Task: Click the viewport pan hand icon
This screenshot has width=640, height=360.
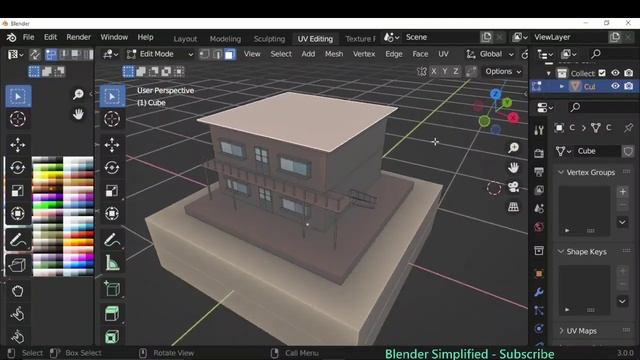Action: tap(513, 167)
